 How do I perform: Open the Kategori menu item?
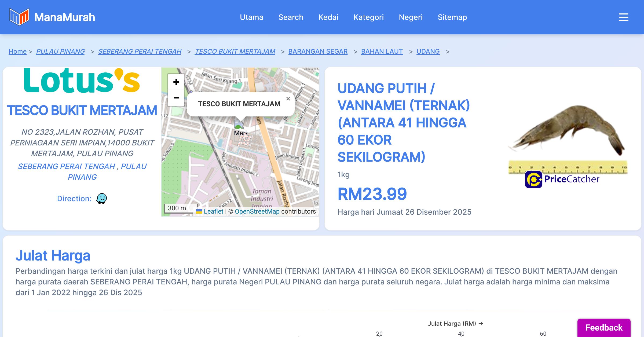point(368,17)
